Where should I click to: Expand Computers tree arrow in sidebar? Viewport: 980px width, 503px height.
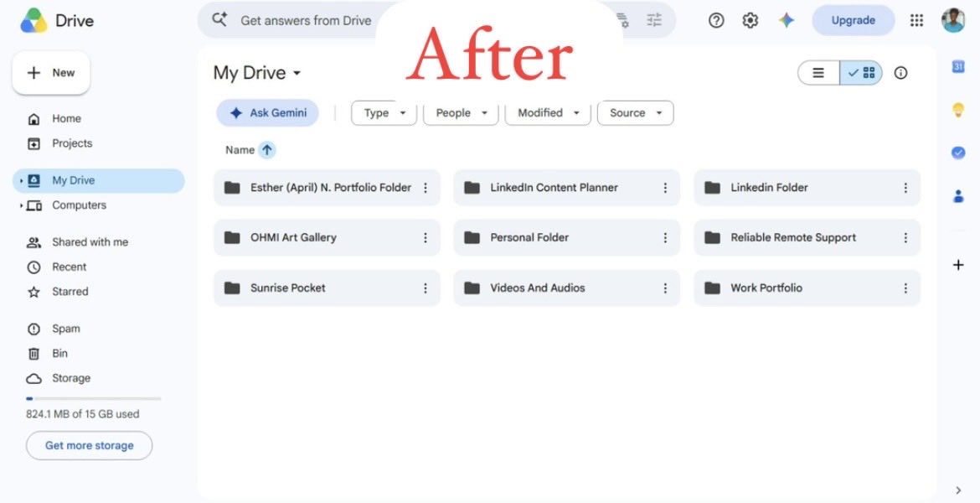21,205
